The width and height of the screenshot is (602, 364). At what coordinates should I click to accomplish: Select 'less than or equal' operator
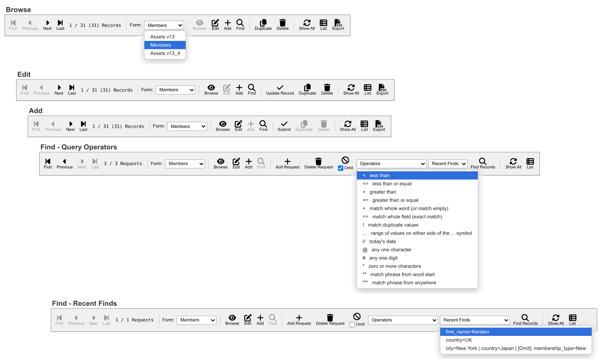(417, 184)
